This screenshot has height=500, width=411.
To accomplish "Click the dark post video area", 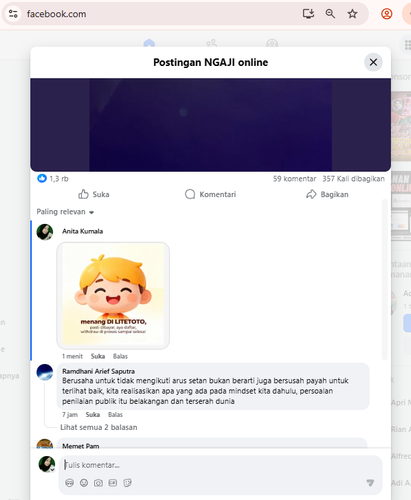I will pos(210,125).
